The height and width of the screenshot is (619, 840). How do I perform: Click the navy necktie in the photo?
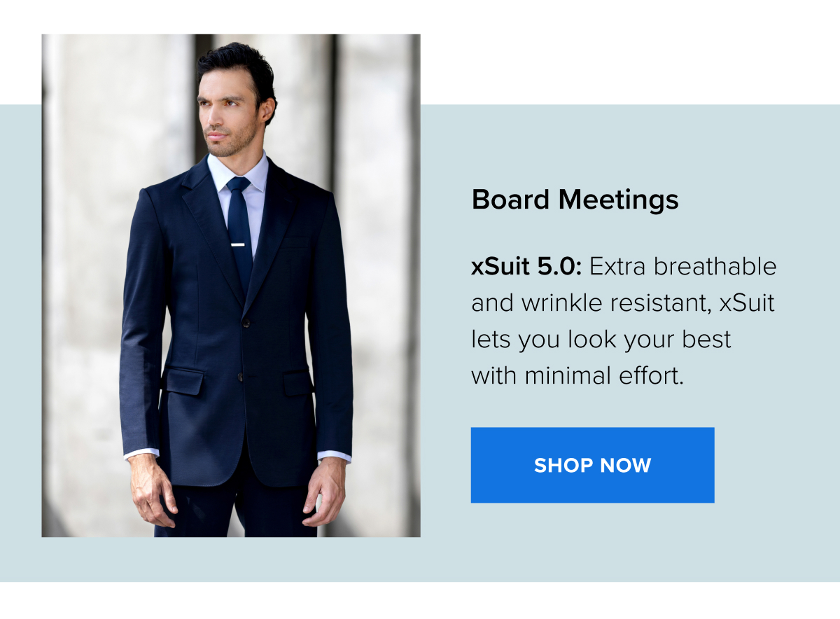[239, 231]
